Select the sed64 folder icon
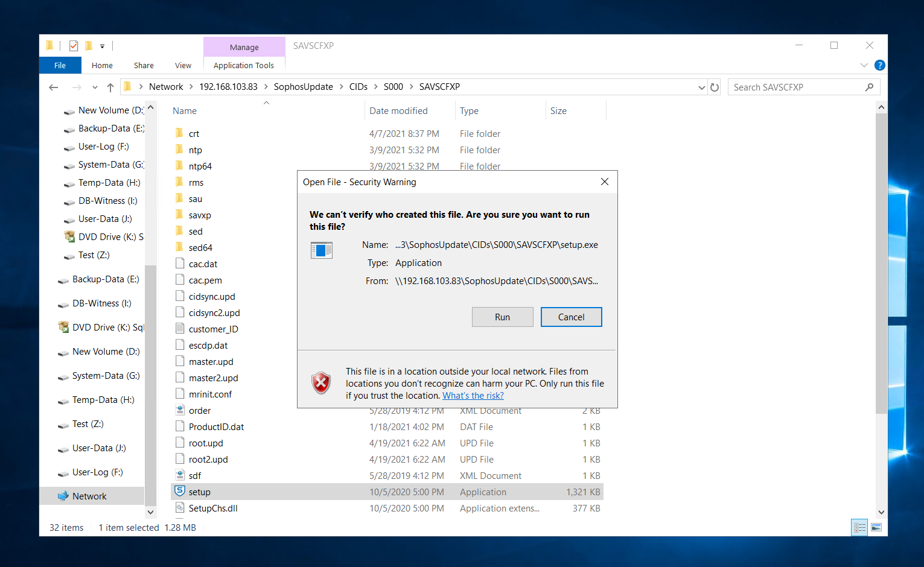Viewport: 924px width, 567px height. 179,247
